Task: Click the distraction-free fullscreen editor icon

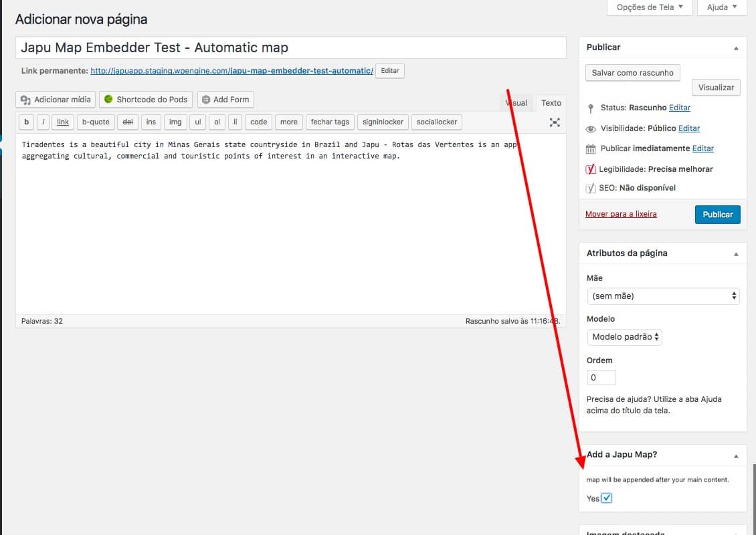Action: 555,122
